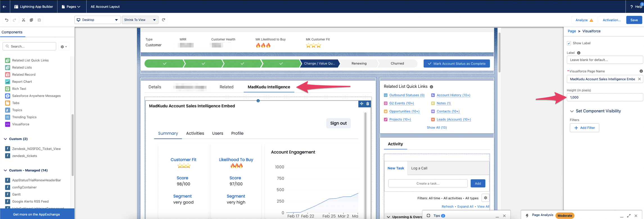
Task: Click the Page breadcrumb link
Action: pyautogui.click(x=572, y=31)
